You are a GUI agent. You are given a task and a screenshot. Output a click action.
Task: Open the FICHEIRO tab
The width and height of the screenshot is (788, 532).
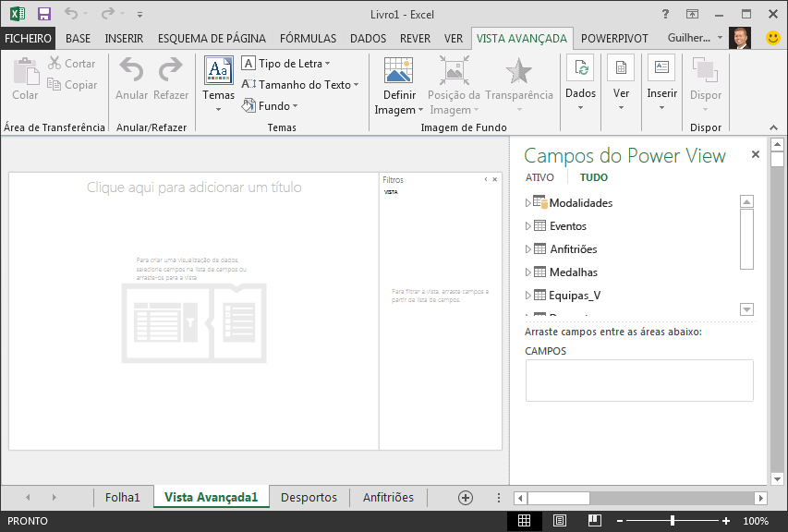28,39
